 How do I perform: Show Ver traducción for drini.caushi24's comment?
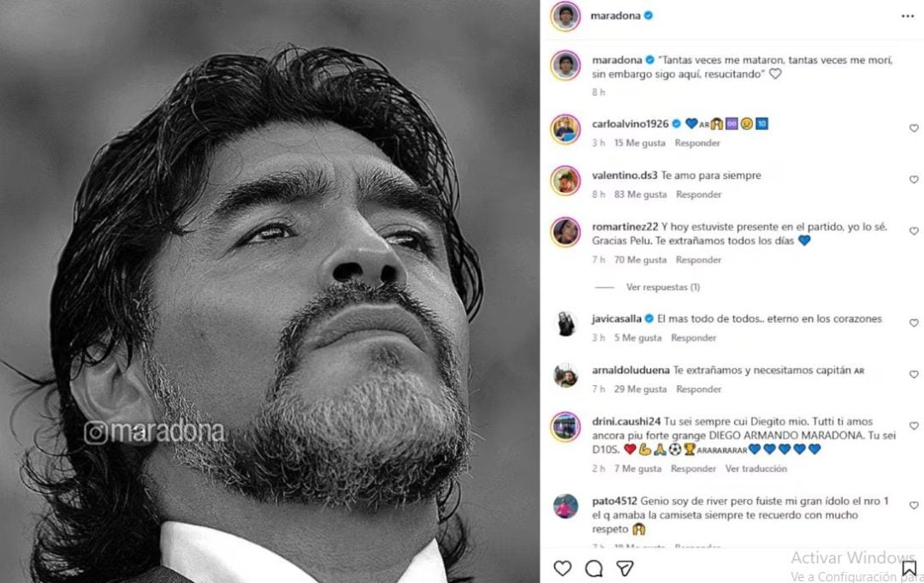click(756, 468)
